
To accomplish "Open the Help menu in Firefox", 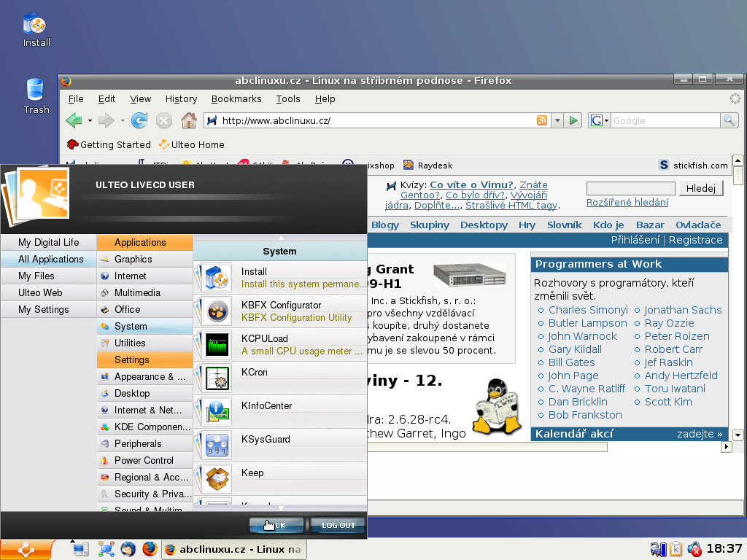I will (325, 99).
